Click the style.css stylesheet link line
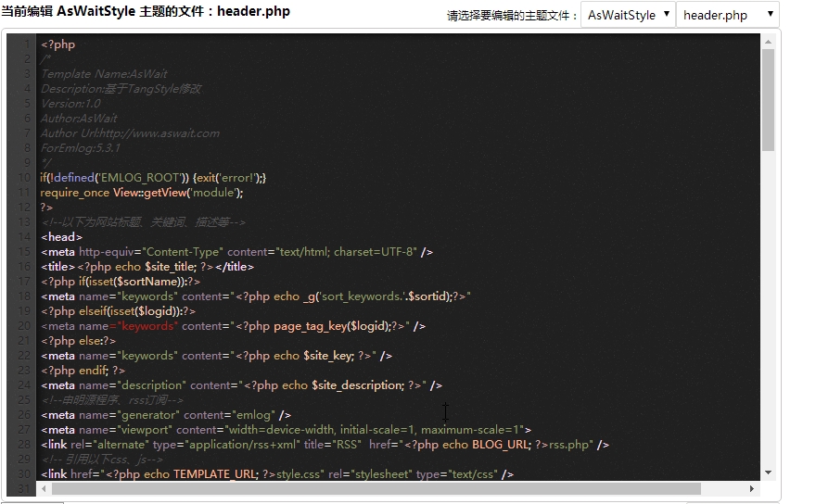This screenshot has height=504, width=816. click(x=276, y=474)
